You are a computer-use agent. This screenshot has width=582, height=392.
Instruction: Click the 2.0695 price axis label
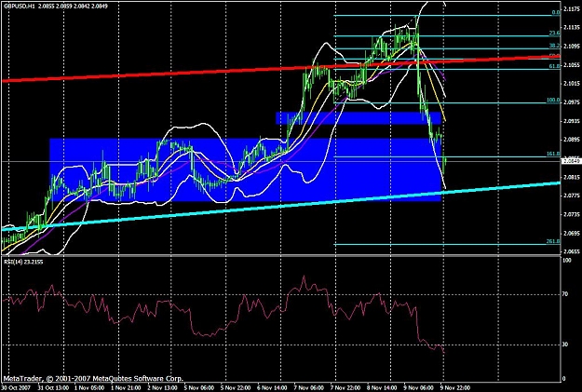pyautogui.click(x=570, y=233)
